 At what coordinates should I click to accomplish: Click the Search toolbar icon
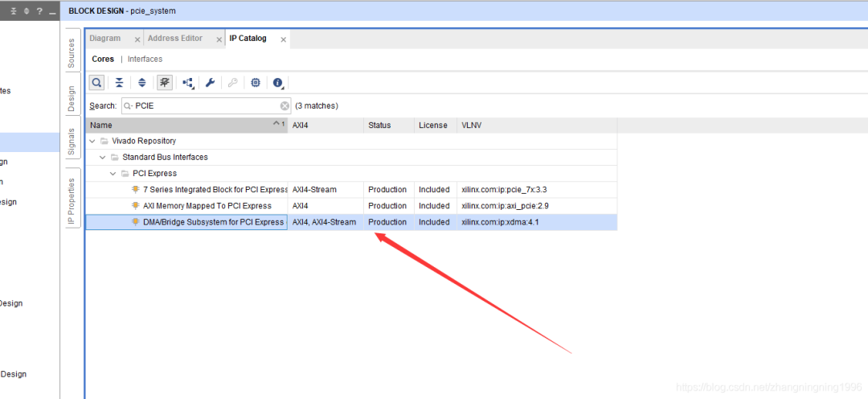(96, 83)
